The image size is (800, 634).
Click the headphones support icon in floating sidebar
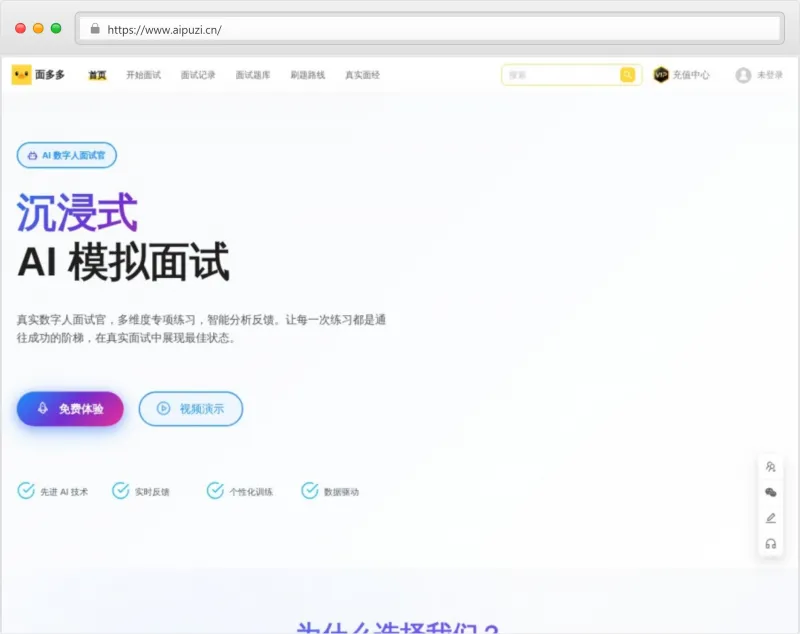pyautogui.click(x=770, y=544)
